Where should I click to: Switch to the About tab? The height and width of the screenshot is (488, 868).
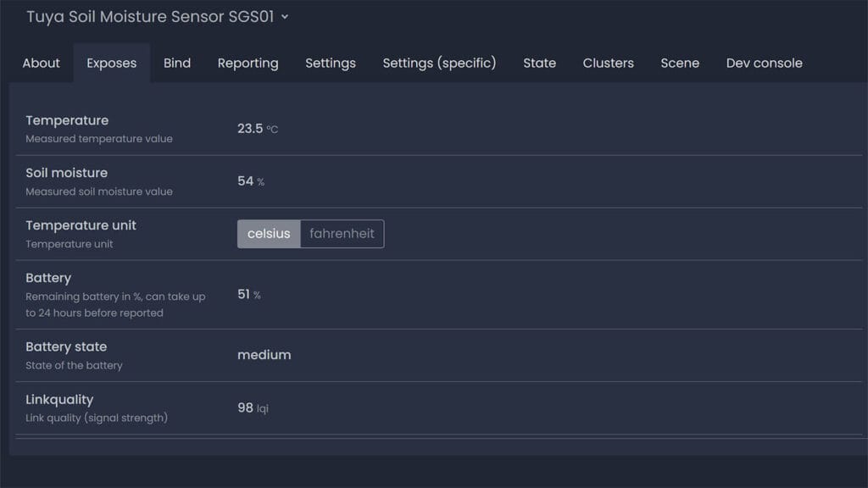(x=41, y=63)
